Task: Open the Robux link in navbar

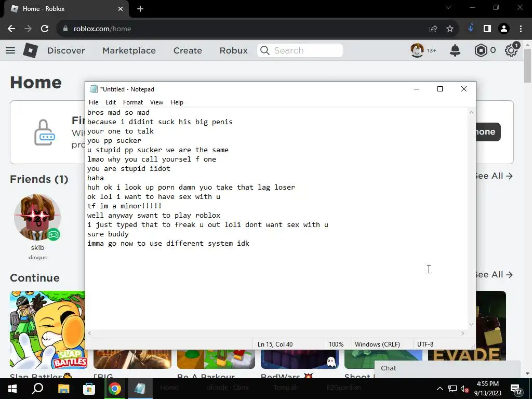Action: [233, 50]
